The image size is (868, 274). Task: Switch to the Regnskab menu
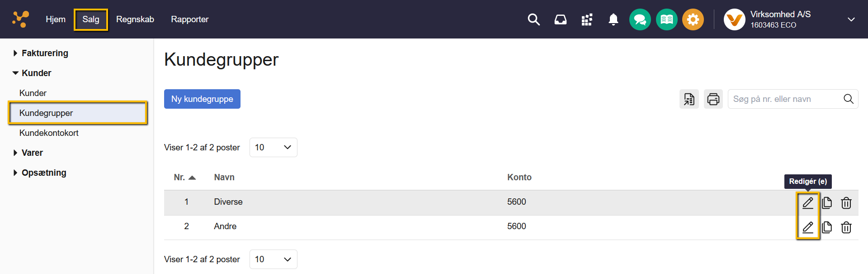pyautogui.click(x=135, y=19)
